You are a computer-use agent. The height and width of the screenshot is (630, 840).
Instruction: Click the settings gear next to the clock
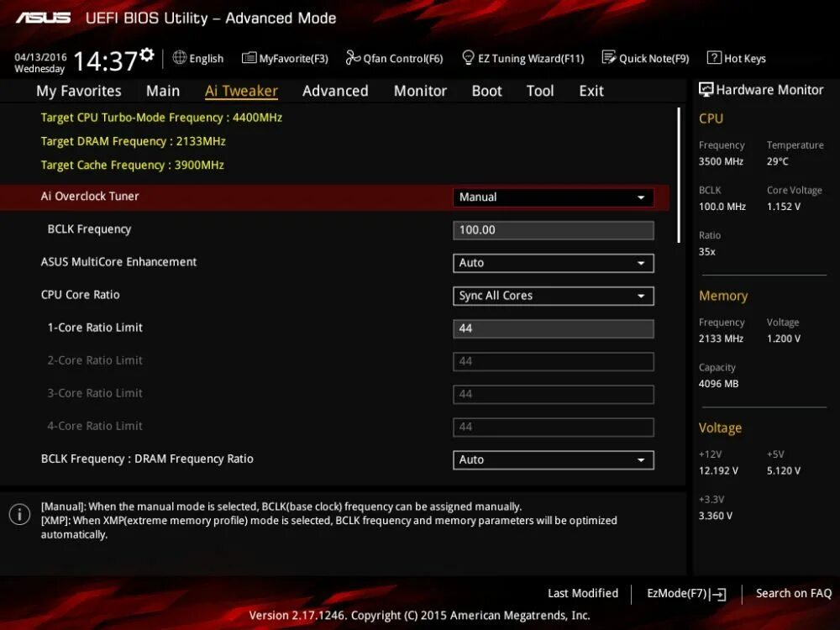point(147,55)
